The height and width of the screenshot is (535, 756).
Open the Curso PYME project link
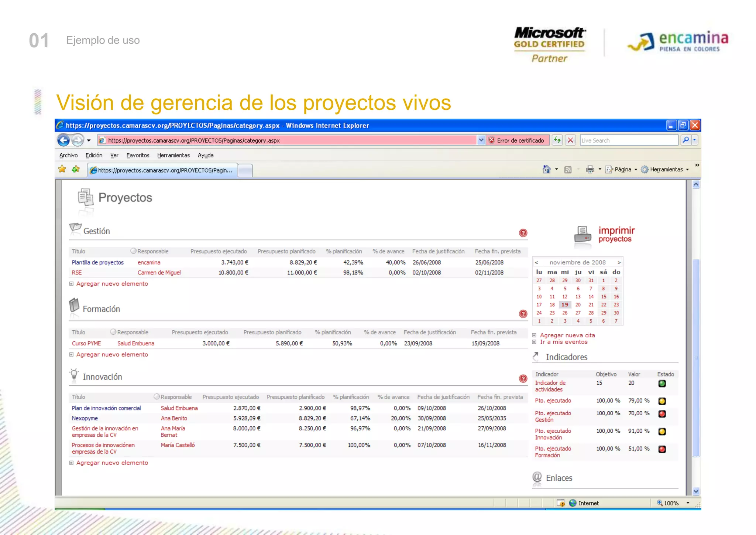coord(86,343)
